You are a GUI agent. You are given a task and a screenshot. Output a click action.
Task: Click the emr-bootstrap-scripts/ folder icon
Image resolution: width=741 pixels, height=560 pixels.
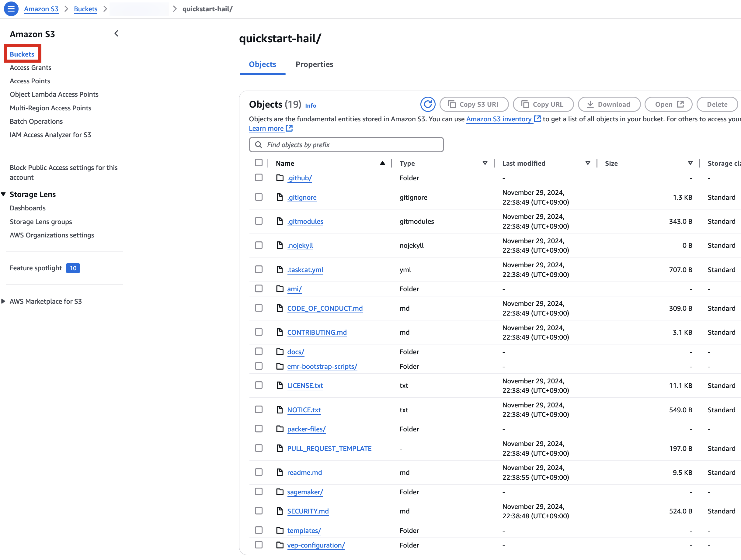[x=280, y=366]
